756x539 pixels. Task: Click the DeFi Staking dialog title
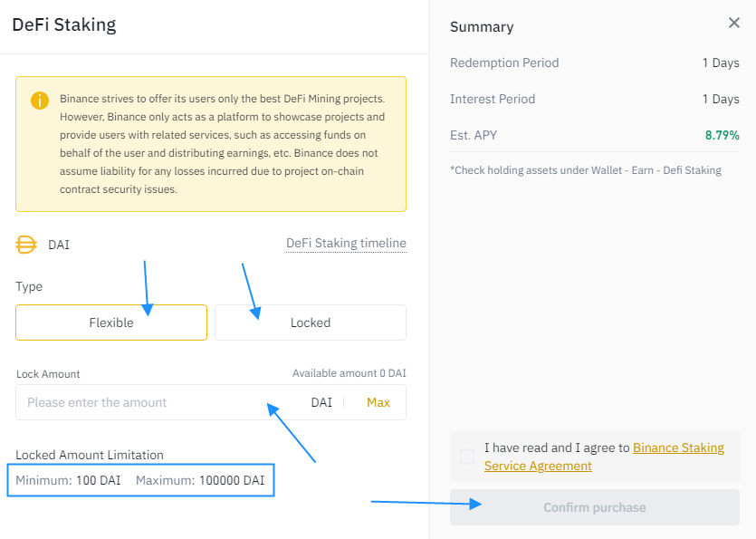point(63,24)
